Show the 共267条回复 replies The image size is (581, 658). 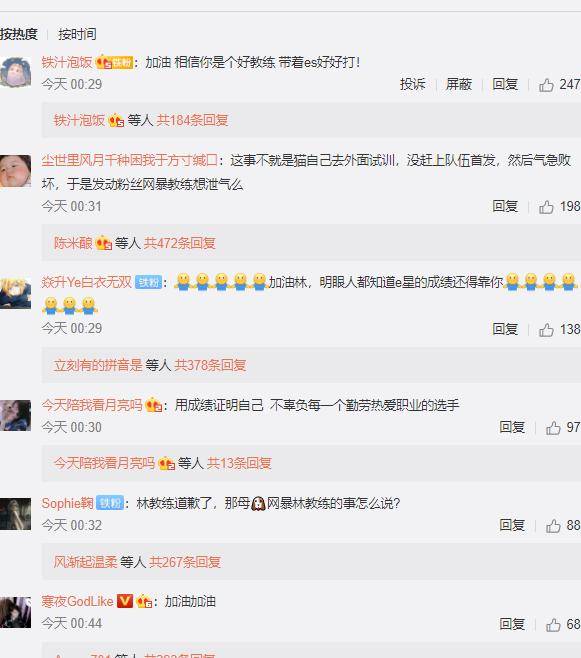(x=185, y=562)
